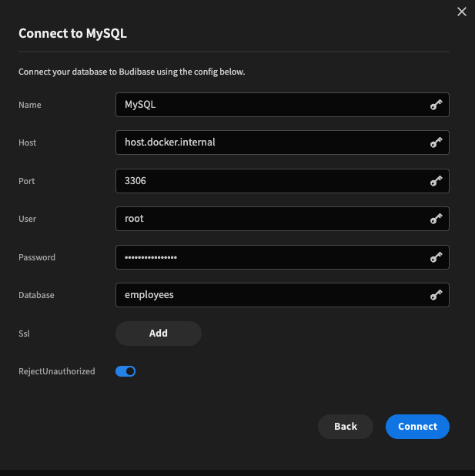Click the Connect button
The image size is (475, 476).
click(417, 427)
